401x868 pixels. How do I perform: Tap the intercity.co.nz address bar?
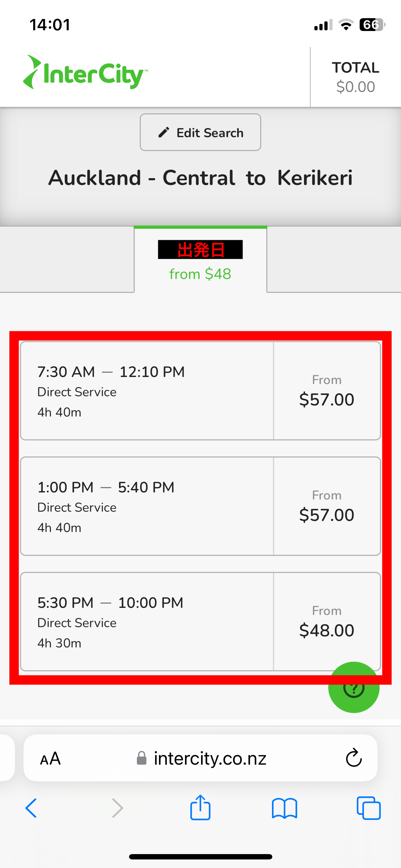(x=210, y=758)
